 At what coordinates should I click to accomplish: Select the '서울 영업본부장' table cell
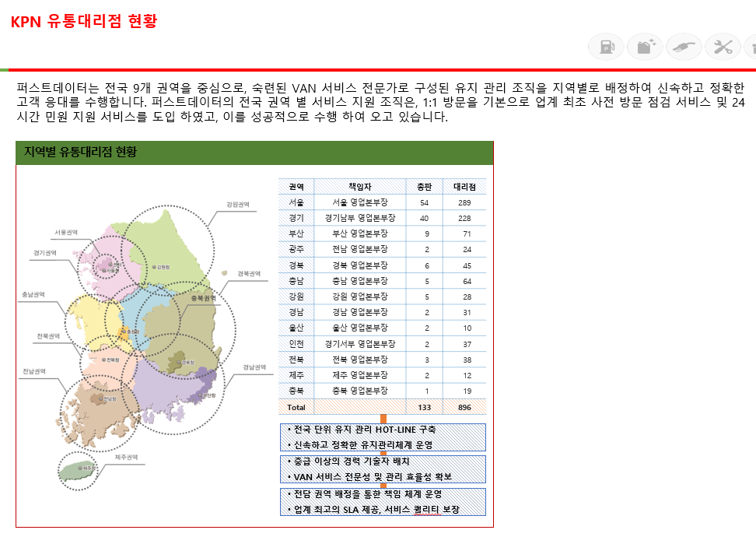(359, 202)
